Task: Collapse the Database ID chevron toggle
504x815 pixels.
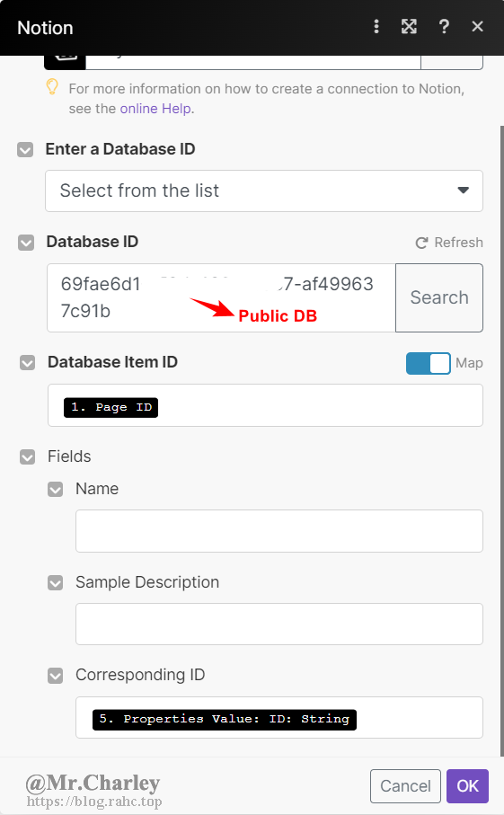Action: pos(26,243)
